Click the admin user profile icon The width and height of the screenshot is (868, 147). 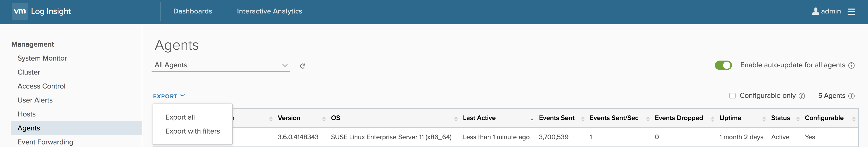pos(815,11)
